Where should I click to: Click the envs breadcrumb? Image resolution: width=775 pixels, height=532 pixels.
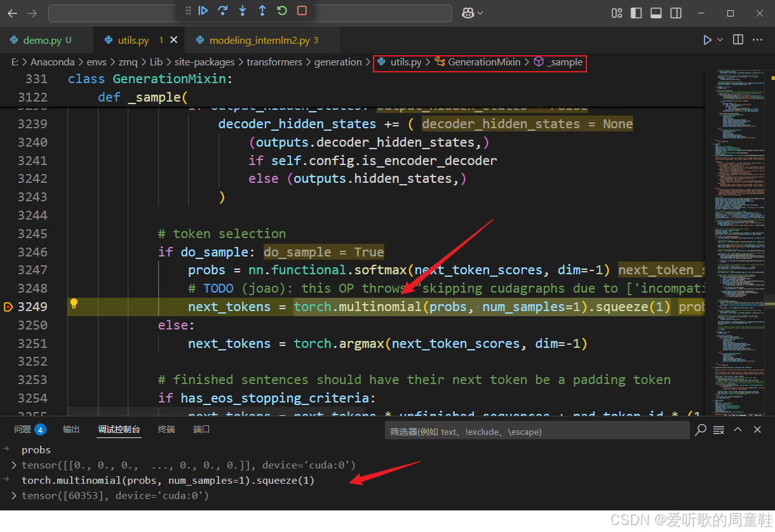tap(97, 62)
